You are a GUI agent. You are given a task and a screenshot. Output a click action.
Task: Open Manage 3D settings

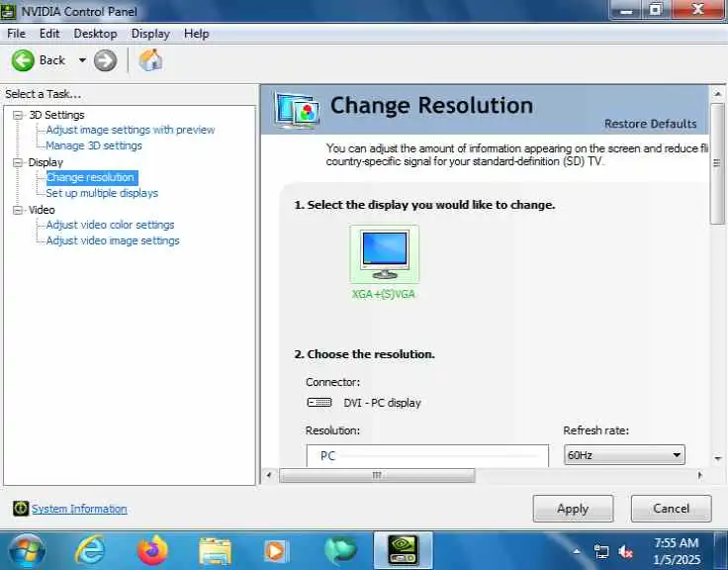coord(94,145)
